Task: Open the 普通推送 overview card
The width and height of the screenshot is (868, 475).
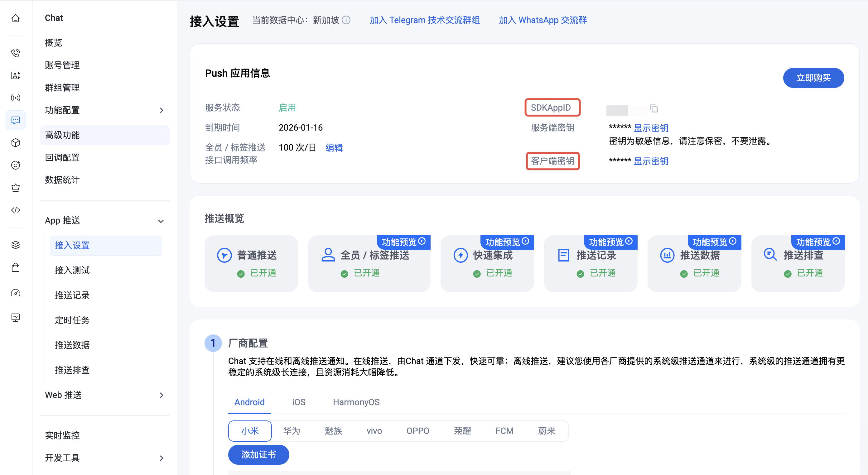Action: (251, 263)
